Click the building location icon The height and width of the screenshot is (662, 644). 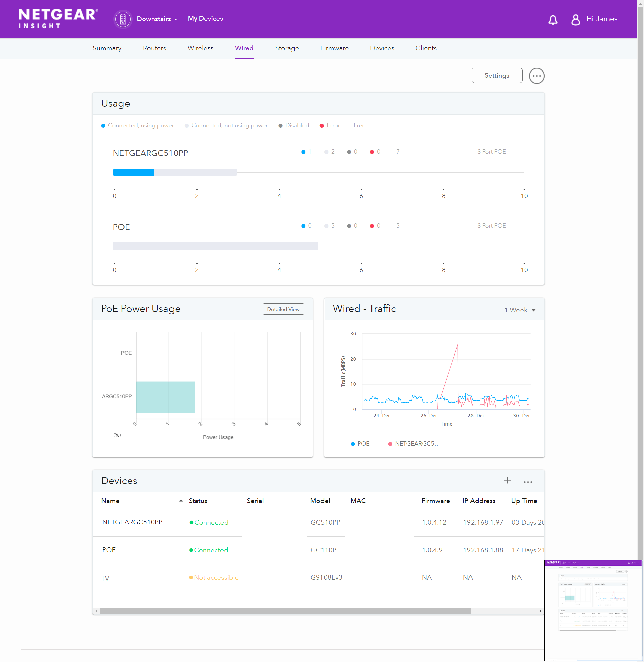pos(123,19)
